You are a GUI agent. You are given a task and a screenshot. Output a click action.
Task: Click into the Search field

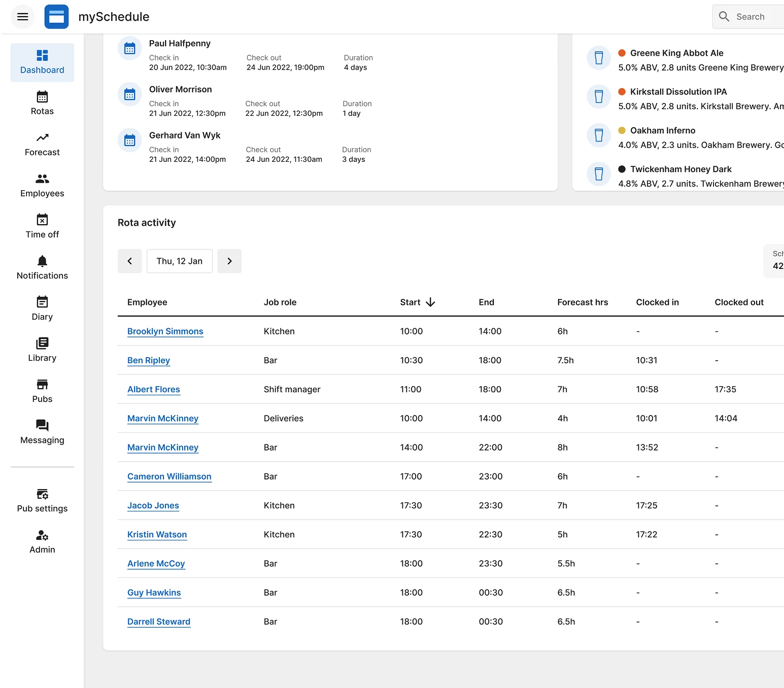(x=748, y=17)
